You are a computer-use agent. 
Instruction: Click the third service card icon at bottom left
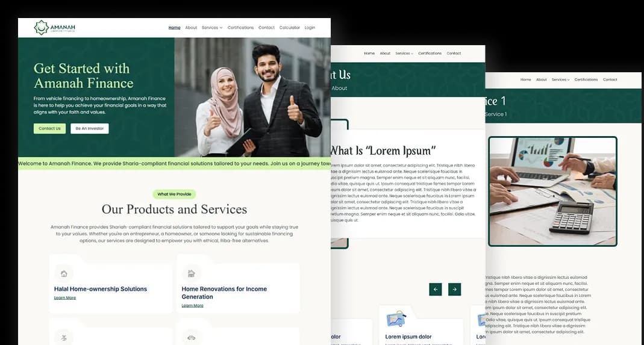64,338
